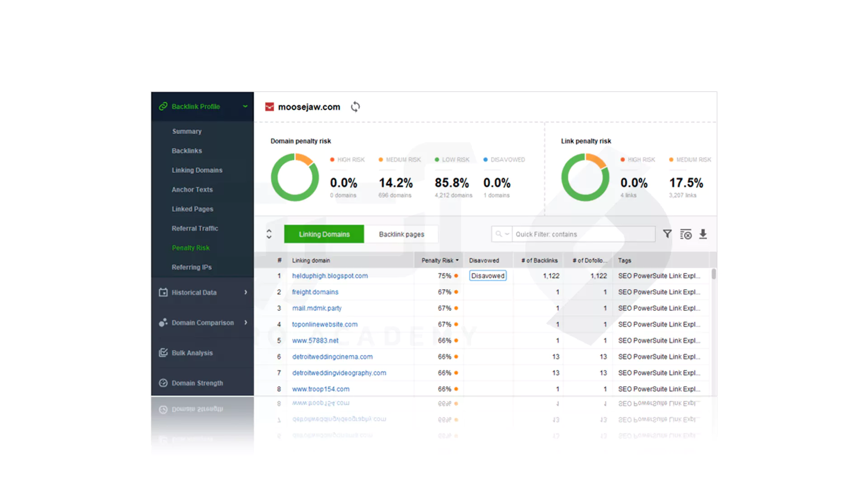Click the 14.2% medium risk domain value
The width and height of the screenshot is (868, 488).
point(396,183)
